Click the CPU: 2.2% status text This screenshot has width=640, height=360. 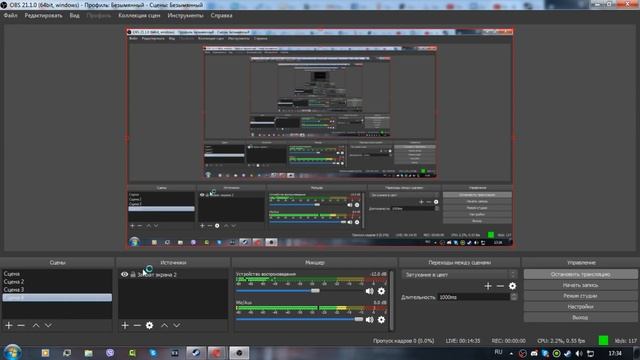(x=561, y=341)
